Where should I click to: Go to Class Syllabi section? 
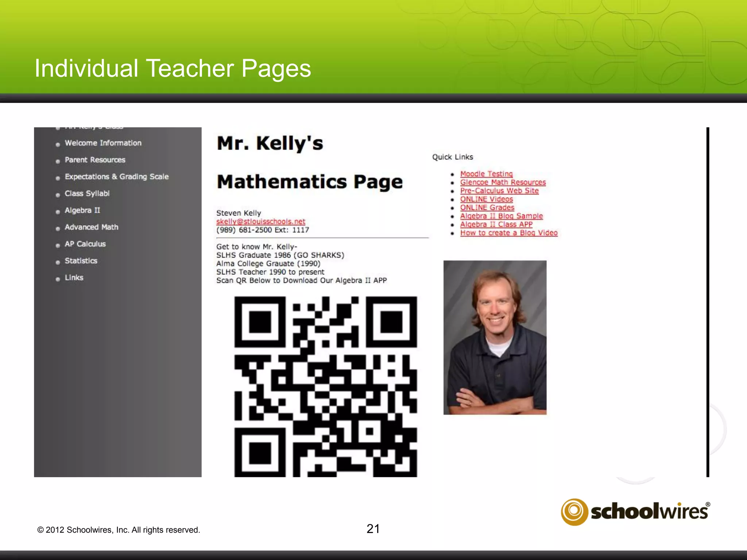click(x=87, y=193)
